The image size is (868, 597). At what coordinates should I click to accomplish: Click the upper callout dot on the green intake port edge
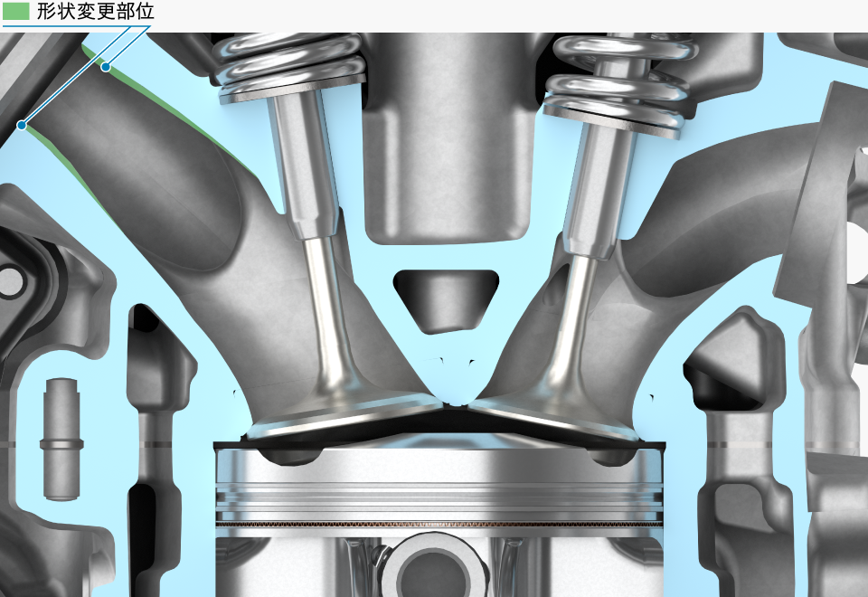(105, 67)
